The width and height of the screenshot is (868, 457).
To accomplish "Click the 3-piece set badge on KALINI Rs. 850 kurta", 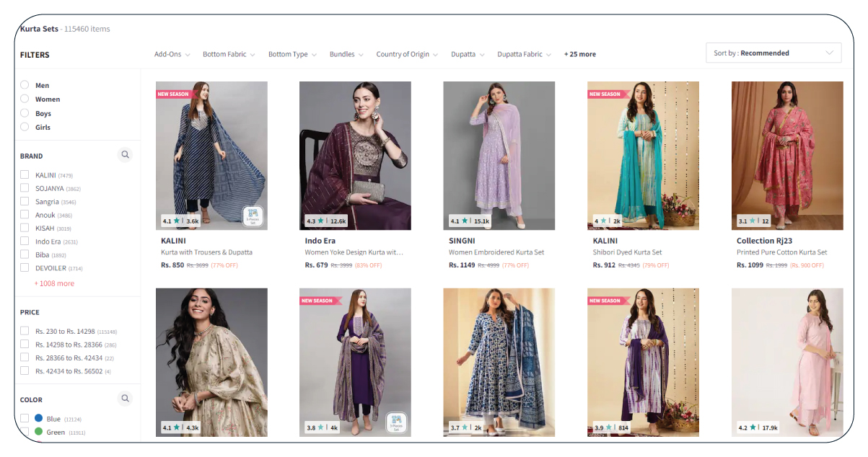I will (253, 216).
